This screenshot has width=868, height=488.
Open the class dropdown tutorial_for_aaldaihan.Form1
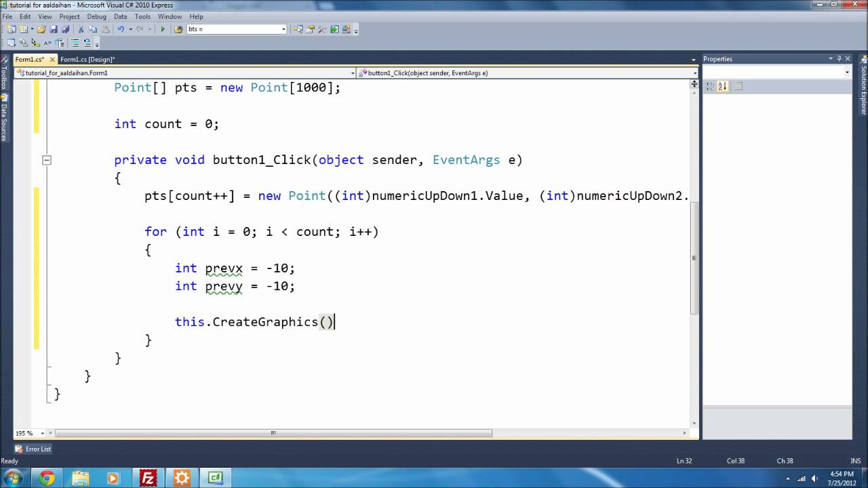[185, 73]
